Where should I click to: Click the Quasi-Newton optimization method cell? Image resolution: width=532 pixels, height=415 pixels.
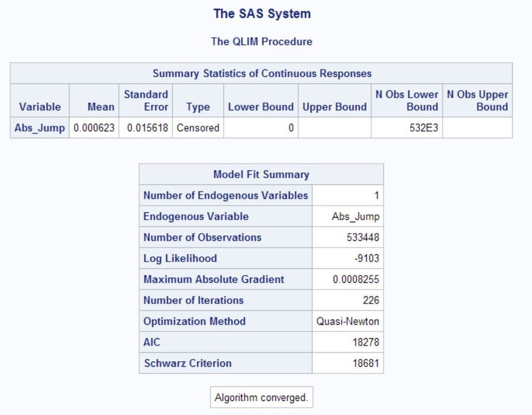(348, 322)
